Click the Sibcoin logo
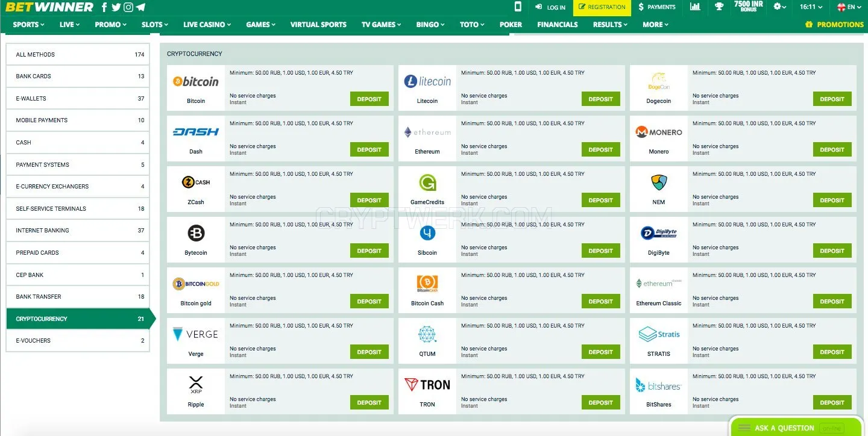868x436 pixels. (x=427, y=233)
